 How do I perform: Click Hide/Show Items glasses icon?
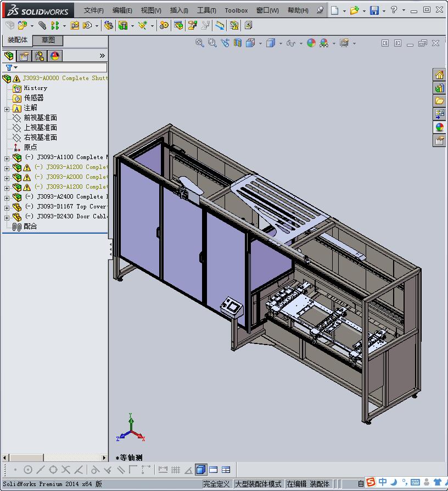click(x=291, y=43)
